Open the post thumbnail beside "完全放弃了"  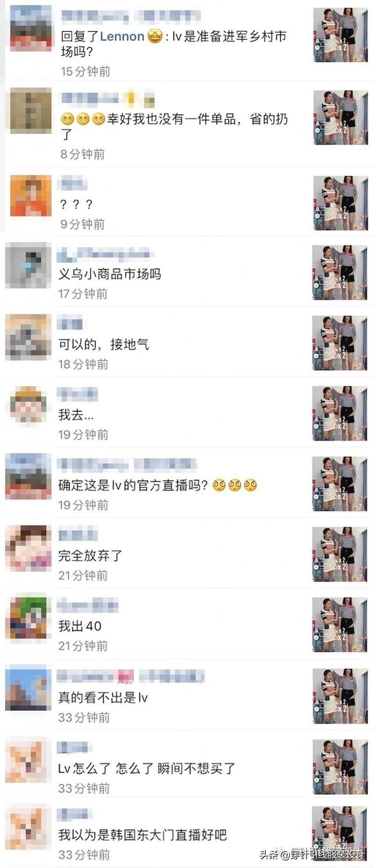[333, 554]
